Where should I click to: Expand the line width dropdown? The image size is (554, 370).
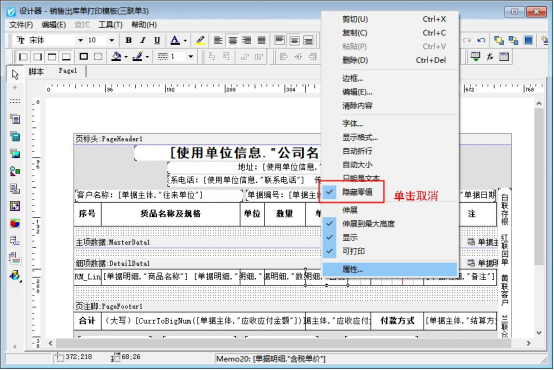191,57
